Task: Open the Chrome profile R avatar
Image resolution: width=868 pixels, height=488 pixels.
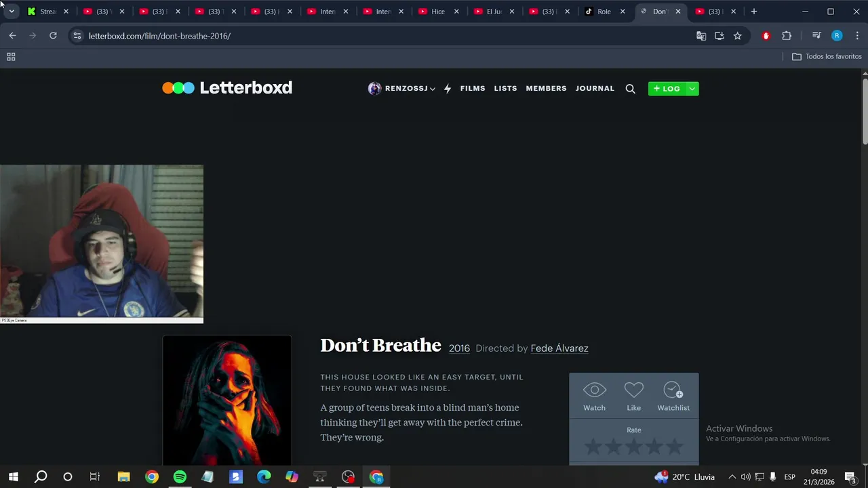Action: point(837,36)
